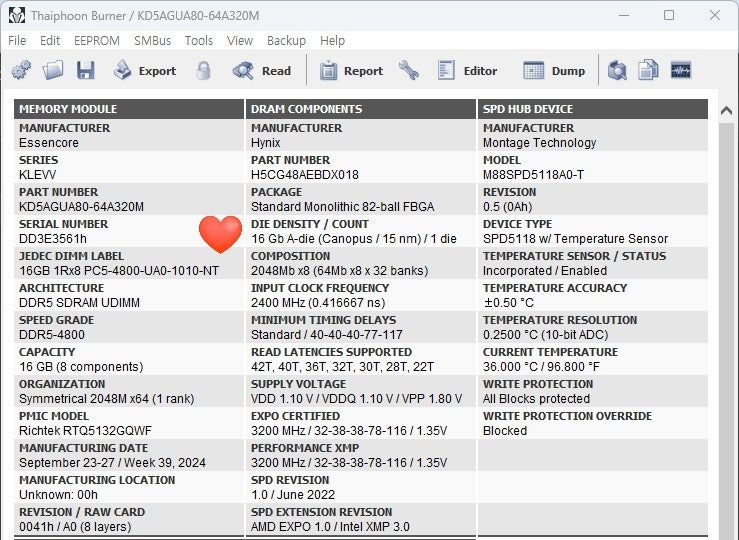Open the Help menu
739x540 pixels.
(332, 41)
